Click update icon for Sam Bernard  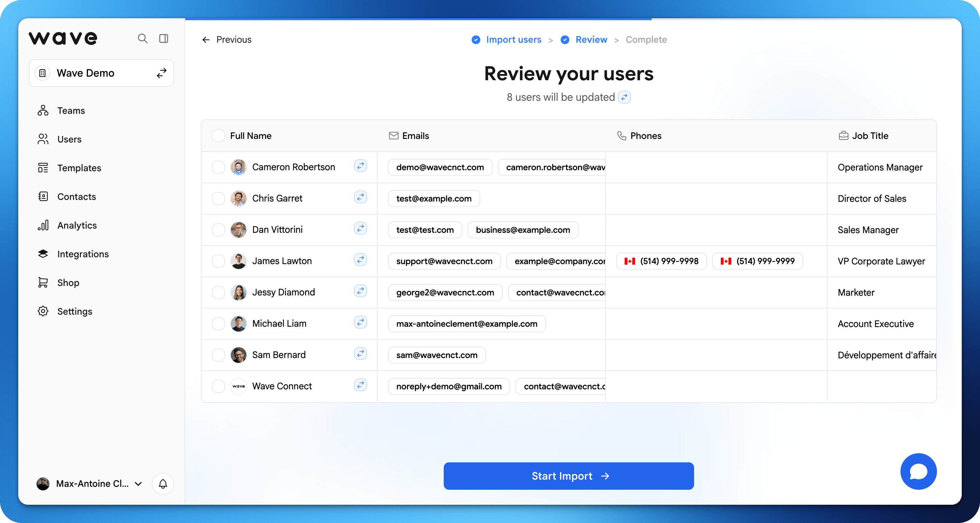(360, 354)
